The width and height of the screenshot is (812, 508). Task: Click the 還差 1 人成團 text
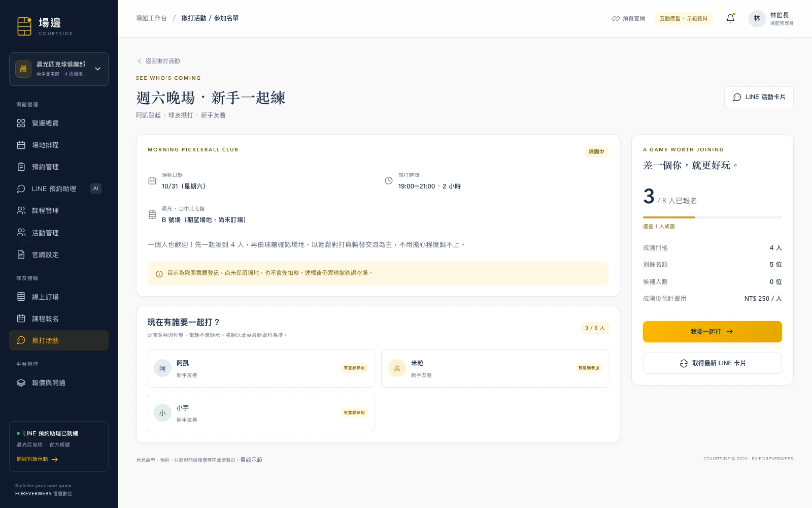click(x=659, y=227)
